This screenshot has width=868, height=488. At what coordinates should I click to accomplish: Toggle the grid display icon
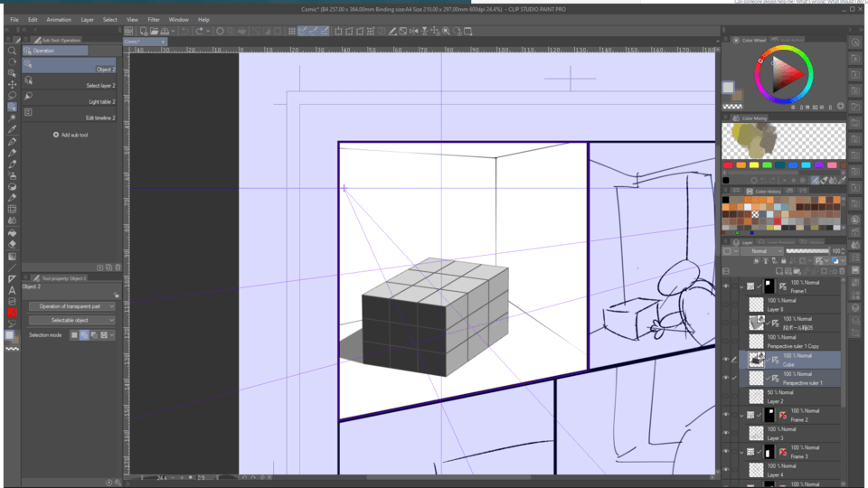292,31
